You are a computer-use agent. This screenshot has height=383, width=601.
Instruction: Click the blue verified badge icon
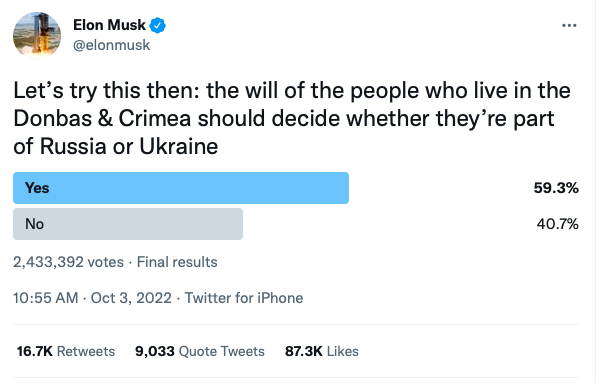158,25
